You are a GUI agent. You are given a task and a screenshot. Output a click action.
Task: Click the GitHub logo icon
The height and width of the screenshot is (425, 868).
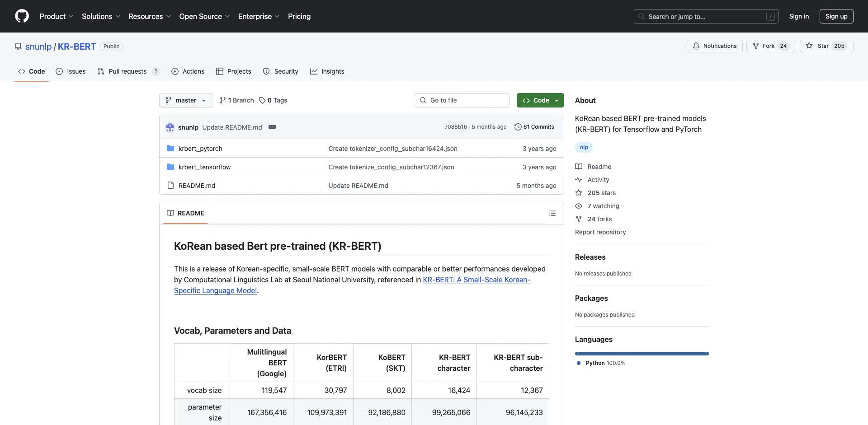(x=22, y=16)
